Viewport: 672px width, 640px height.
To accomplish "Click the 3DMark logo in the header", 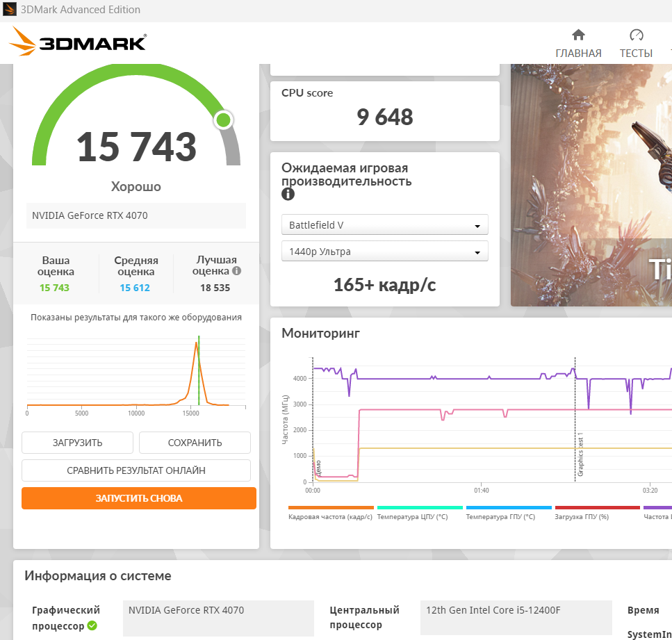I will click(x=78, y=41).
